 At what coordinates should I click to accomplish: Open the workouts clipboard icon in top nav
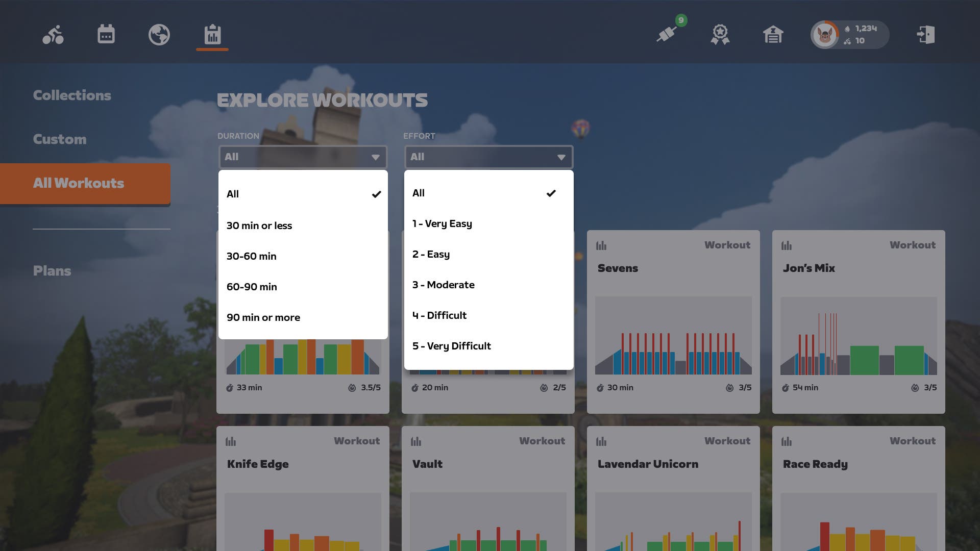(212, 35)
